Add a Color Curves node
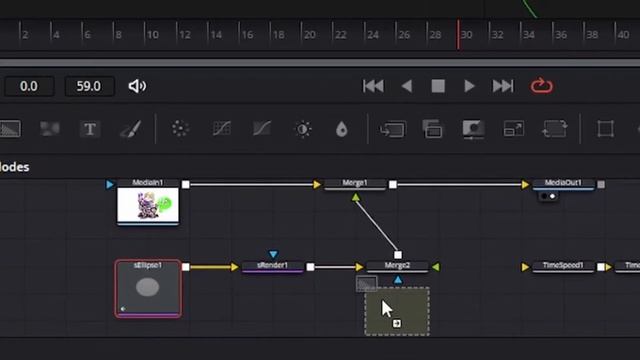This screenshot has height=360, width=640. [x=222, y=129]
